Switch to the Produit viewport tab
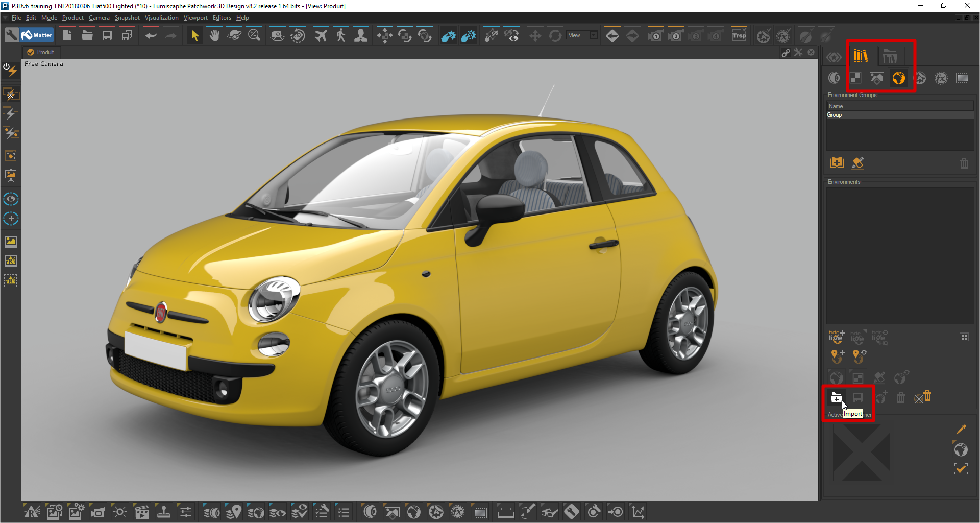This screenshot has width=980, height=523. tap(41, 52)
